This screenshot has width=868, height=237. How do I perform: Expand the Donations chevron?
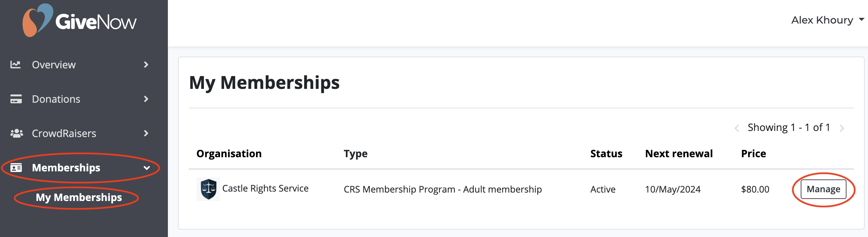coord(146,99)
